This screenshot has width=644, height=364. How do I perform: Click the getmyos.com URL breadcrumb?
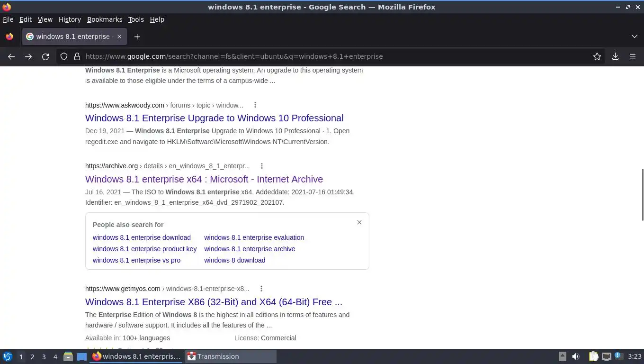click(167, 289)
